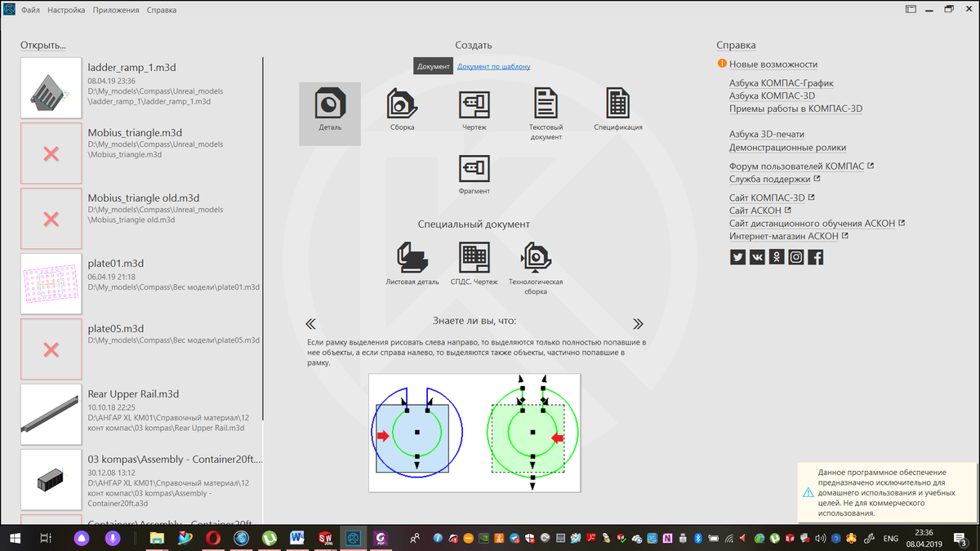Open the PDF app from the taskbar
Viewport: 980px width, 551px height.
click(x=381, y=538)
